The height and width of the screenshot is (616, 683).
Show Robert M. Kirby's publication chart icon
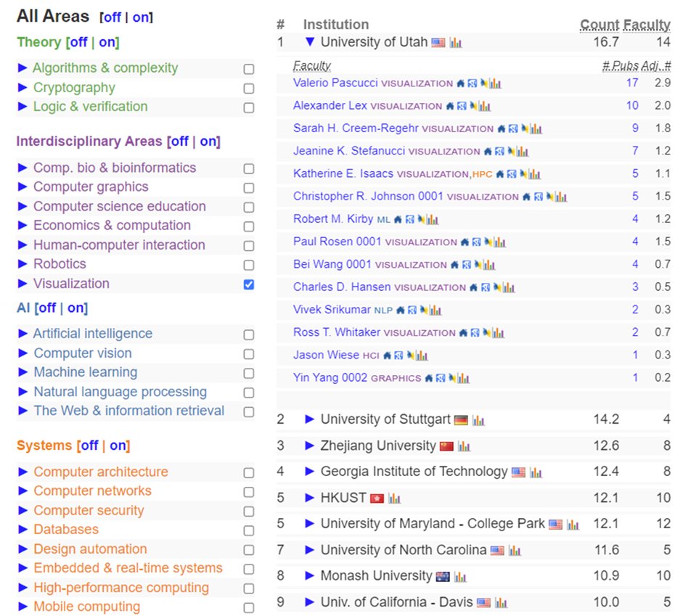click(433, 219)
